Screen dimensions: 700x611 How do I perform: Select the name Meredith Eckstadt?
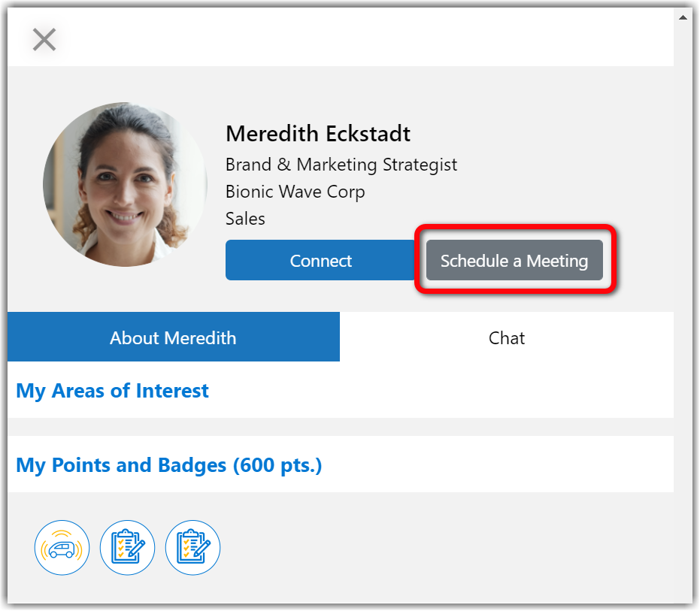[x=318, y=134]
